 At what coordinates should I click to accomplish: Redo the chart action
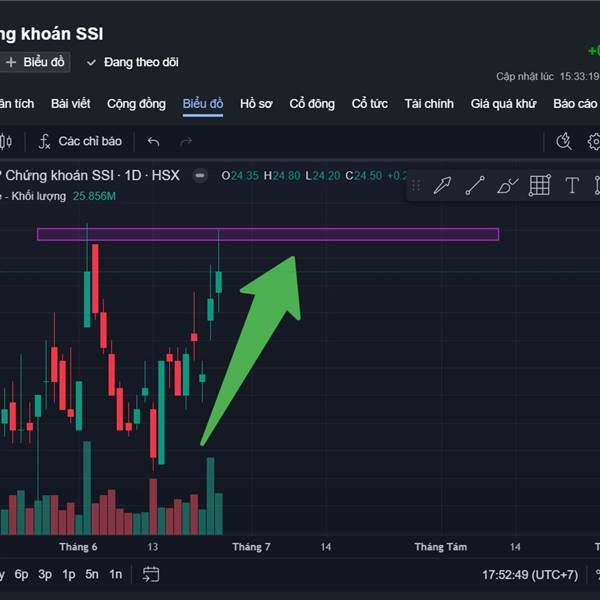[186, 142]
